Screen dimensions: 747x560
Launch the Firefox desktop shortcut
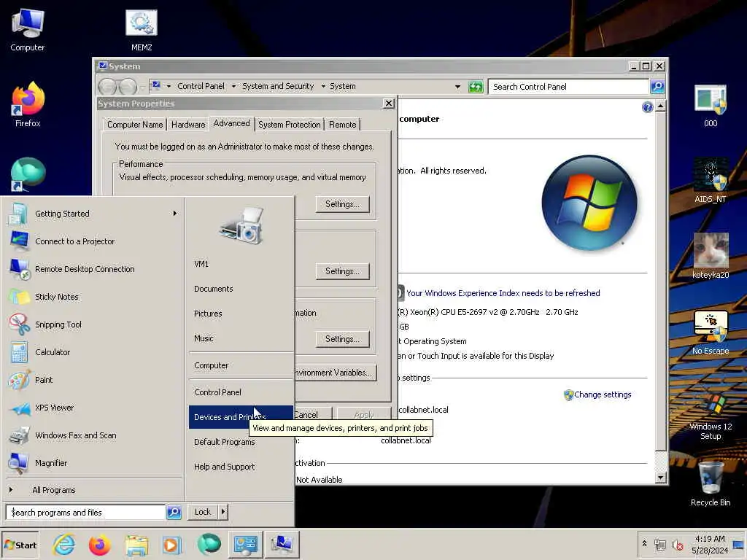tap(28, 105)
